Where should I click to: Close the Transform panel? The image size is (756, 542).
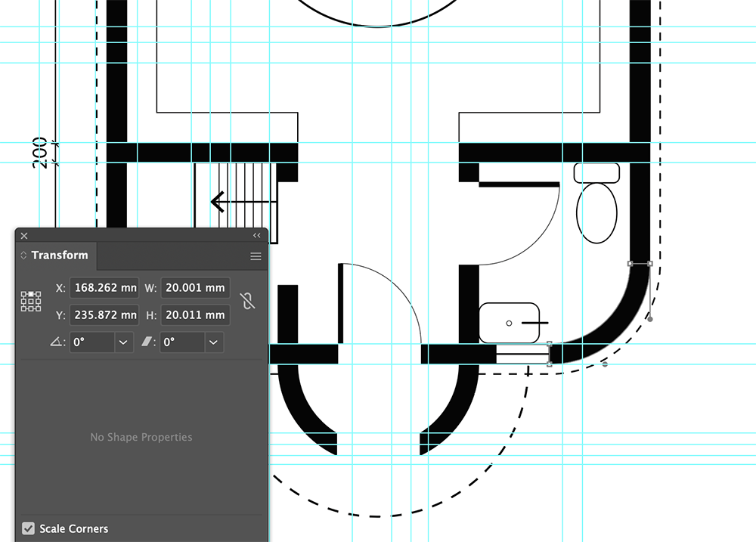pos(24,236)
